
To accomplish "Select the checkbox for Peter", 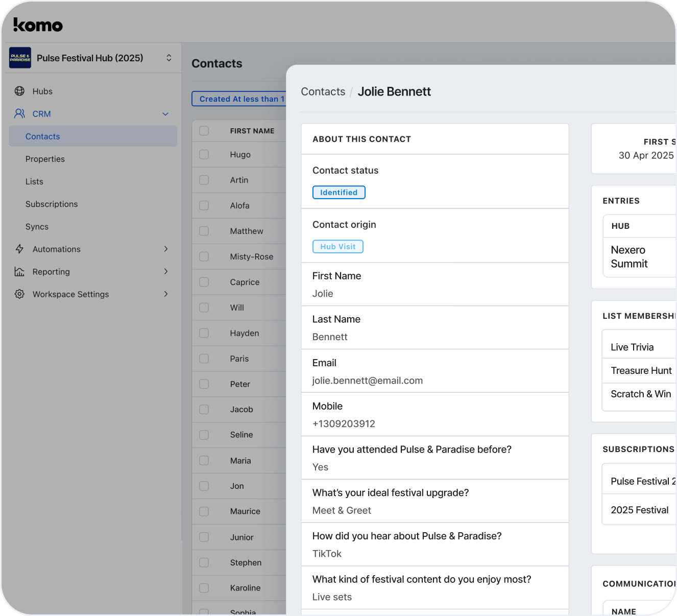I will [204, 384].
